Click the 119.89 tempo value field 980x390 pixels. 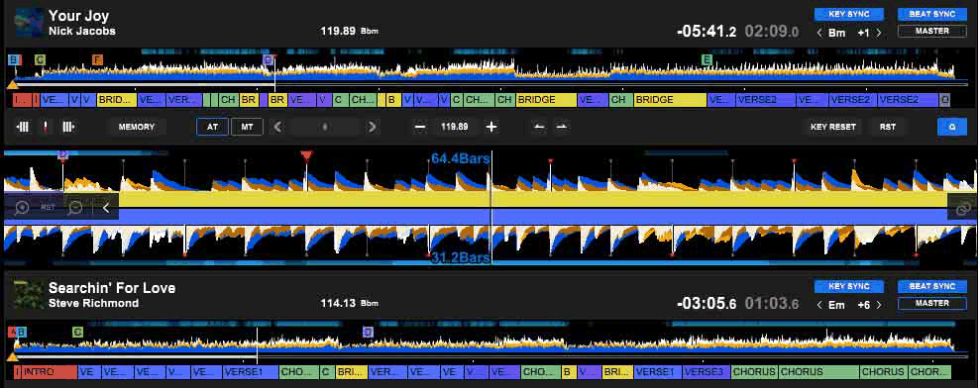click(455, 127)
